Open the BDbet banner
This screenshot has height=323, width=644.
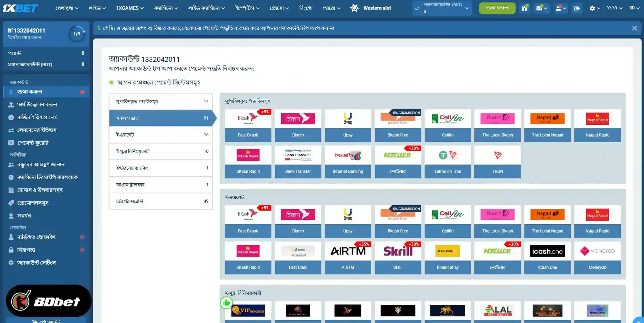coord(49,301)
